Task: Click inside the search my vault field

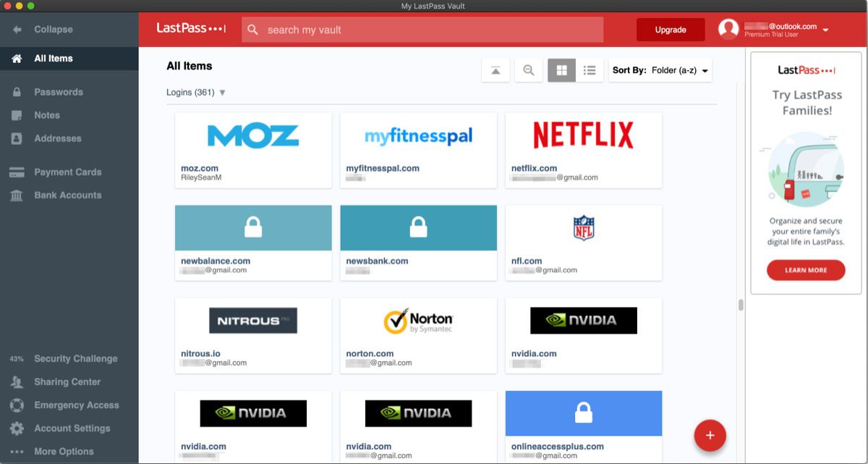Action: pos(422,29)
